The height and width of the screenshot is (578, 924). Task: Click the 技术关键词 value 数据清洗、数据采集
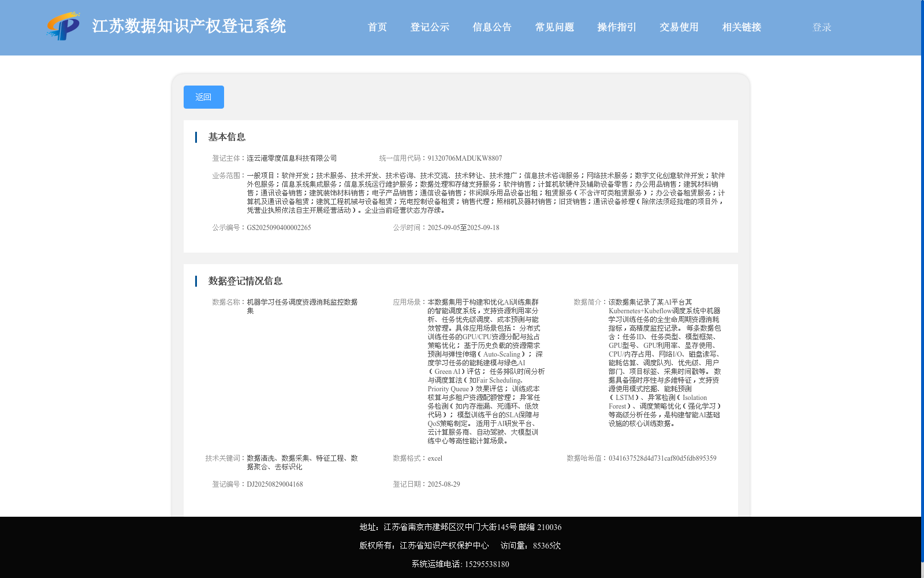click(302, 462)
